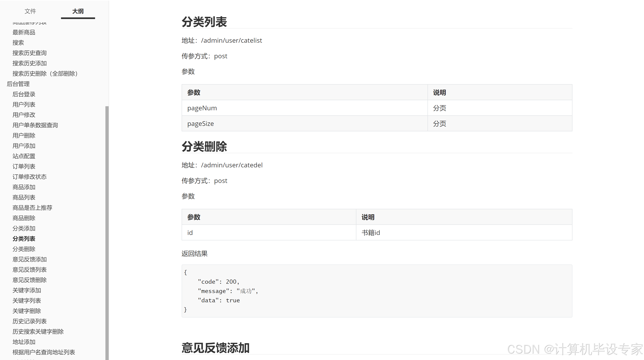The width and height of the screenshot is (644, 360).
Task: Click inside the JSON return result code block
Action: click(x=375, y=291)
